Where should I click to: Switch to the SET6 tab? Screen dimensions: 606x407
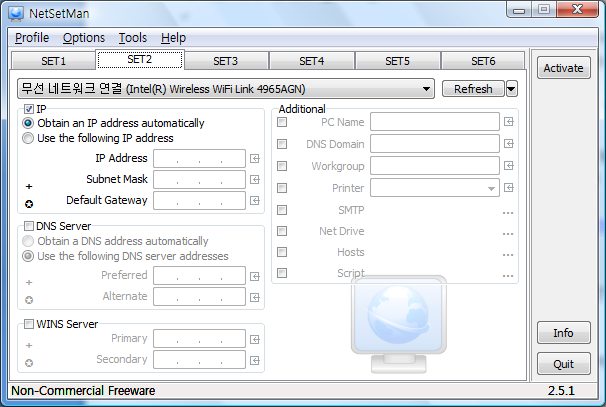tap(483, 61)
